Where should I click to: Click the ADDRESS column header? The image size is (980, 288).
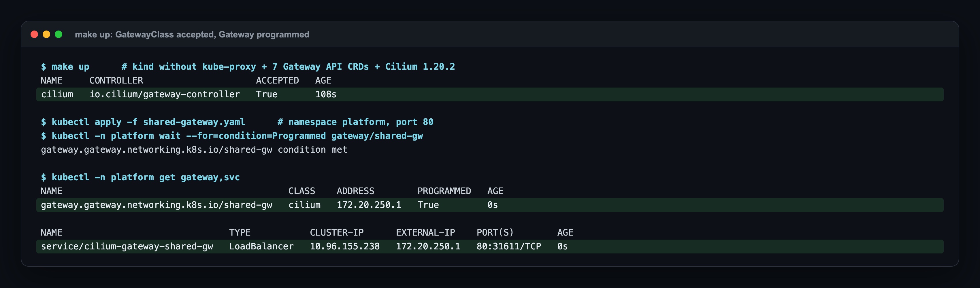tap(355, 191)
